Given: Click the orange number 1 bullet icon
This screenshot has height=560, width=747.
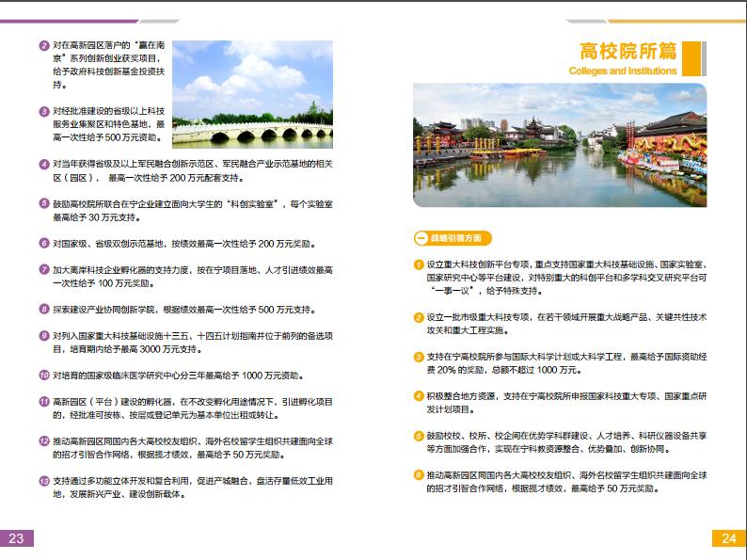Looking at the screenshot, I should (x=419, y=264).
